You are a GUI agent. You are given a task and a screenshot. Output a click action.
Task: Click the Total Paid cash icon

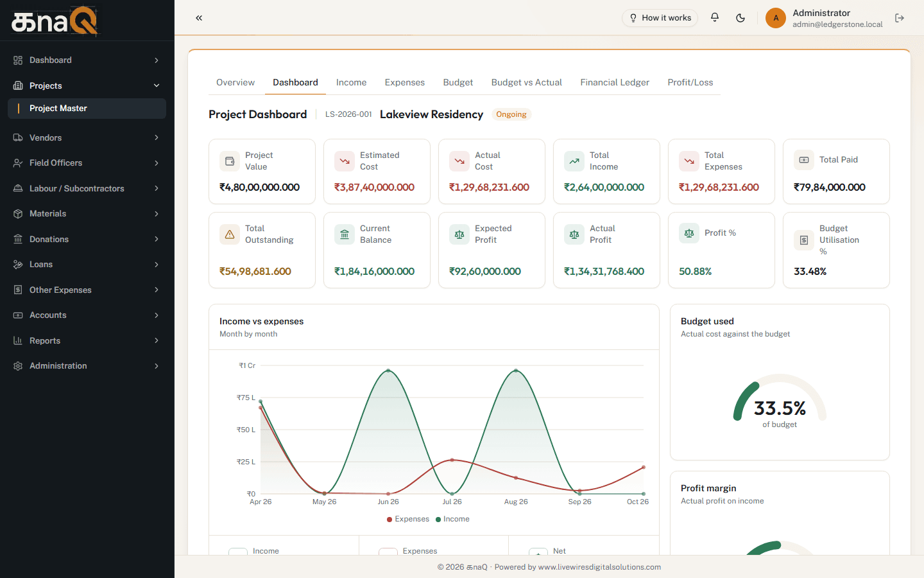coord(804,160)
